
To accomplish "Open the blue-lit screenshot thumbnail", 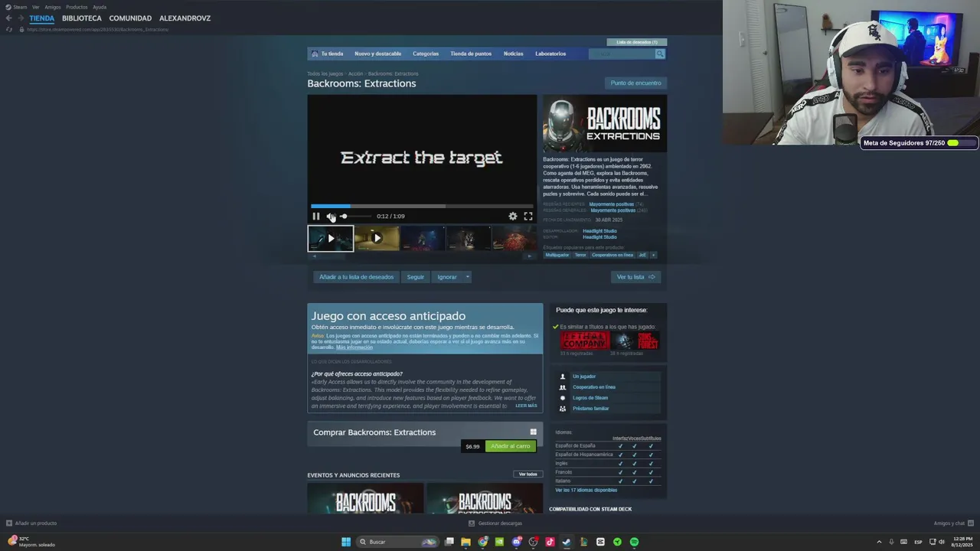I will tap(423, 239).
